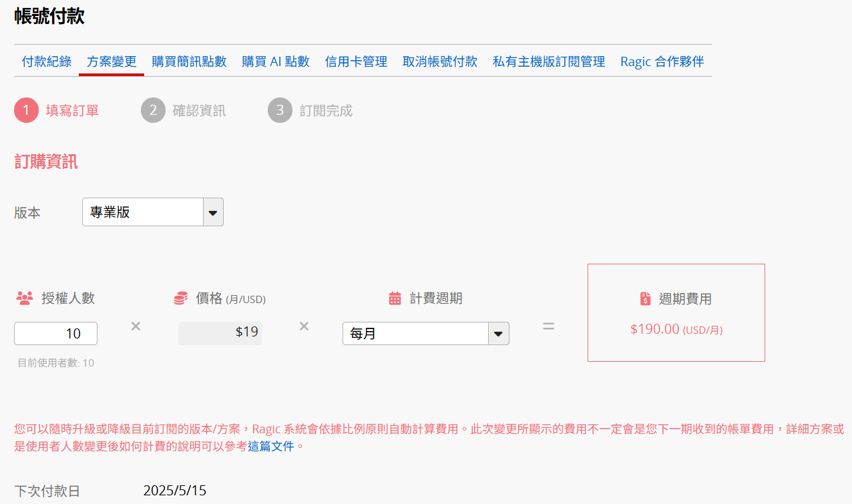The height and width of the screenshot is (504, 852).
Task: Switch to 私有主機版訂閱管理 tab
Action: click(x=549, y=61)
